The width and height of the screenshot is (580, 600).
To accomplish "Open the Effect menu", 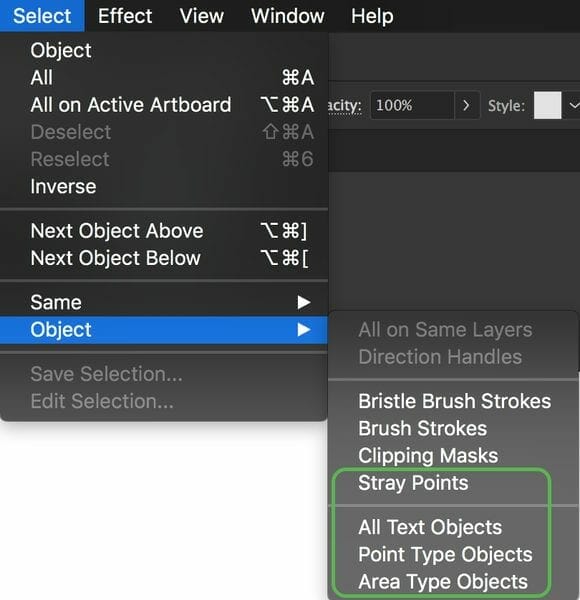I will (x=125, y=16).
